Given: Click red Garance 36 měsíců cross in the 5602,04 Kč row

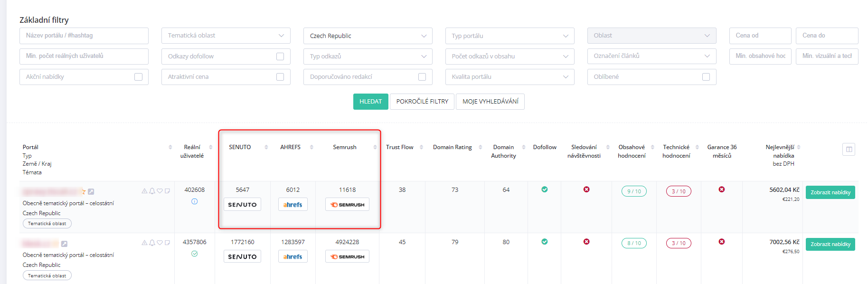Looking at the screenshot, I should point(722,189).
